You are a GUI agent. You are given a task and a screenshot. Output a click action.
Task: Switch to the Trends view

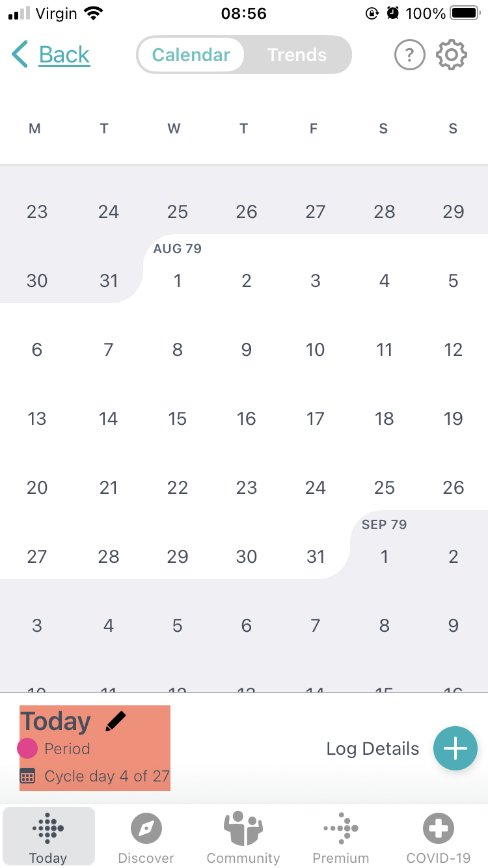coord(297,55)
